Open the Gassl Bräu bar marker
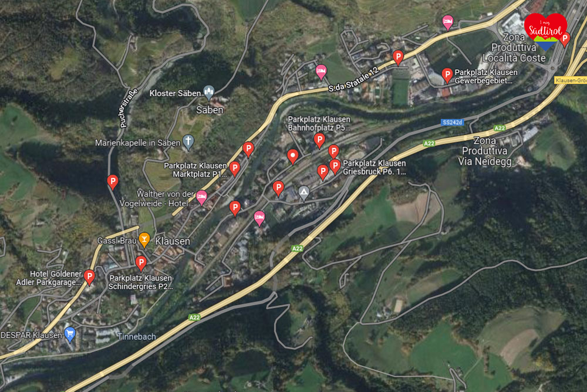 [x=144, y=239]
